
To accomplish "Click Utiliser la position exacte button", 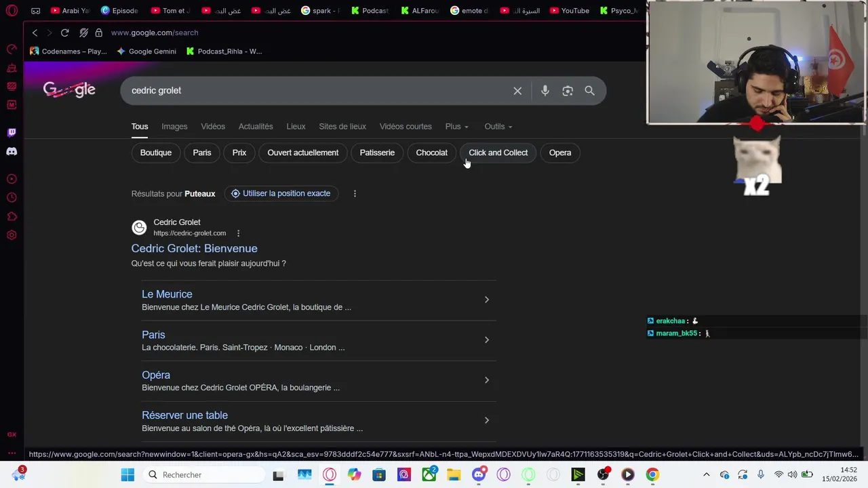I will tap(281, 194).
